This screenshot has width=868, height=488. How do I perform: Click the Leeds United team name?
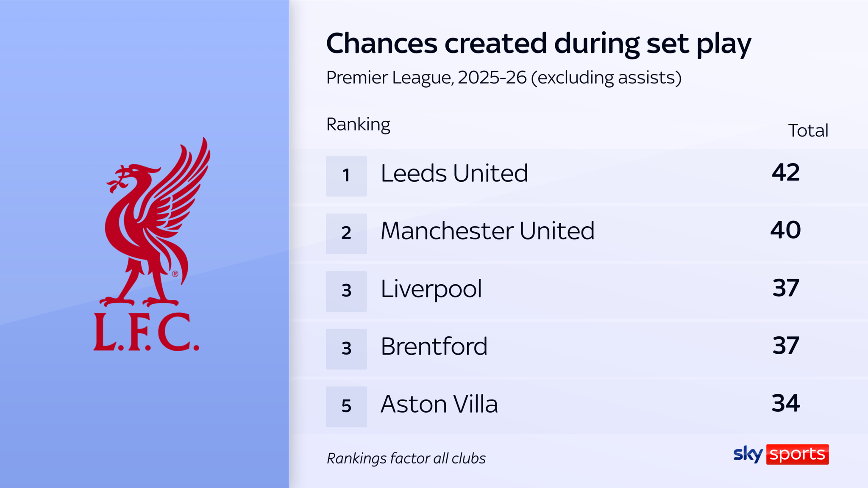[454, 173]
